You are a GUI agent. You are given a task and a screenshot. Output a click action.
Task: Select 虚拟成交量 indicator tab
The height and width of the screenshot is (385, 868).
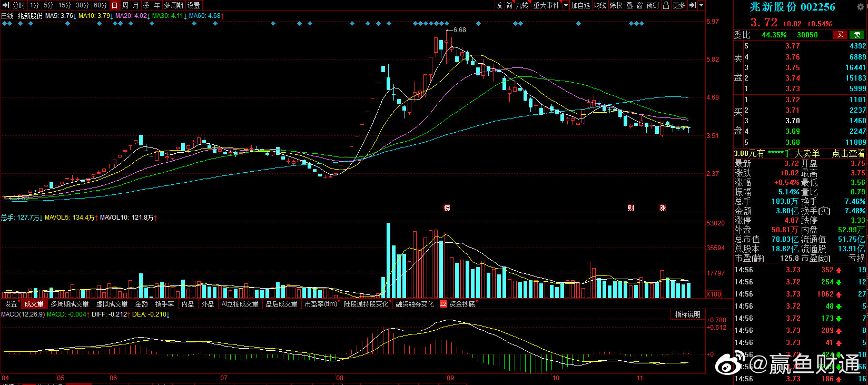(x=112, y=304)
